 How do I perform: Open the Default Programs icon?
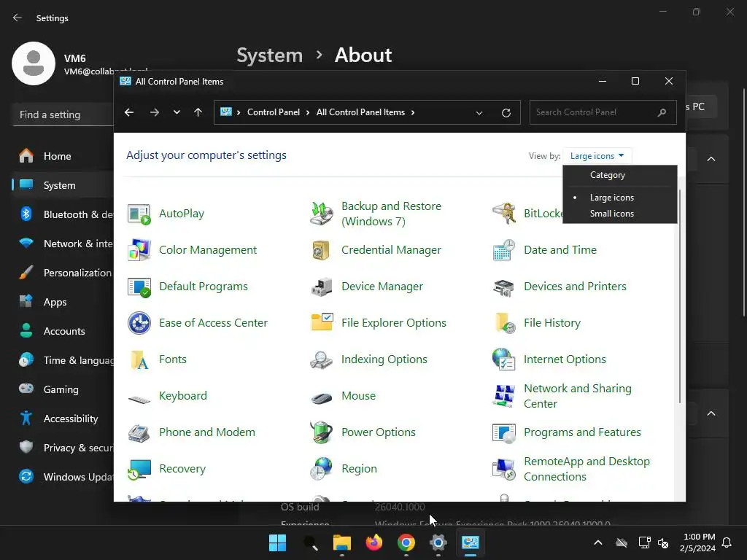coord(139,287)
